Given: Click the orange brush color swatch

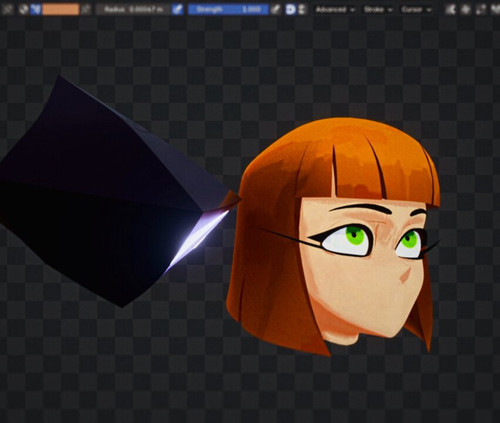Looking at the screenshot, I should [x=61, y=9].
